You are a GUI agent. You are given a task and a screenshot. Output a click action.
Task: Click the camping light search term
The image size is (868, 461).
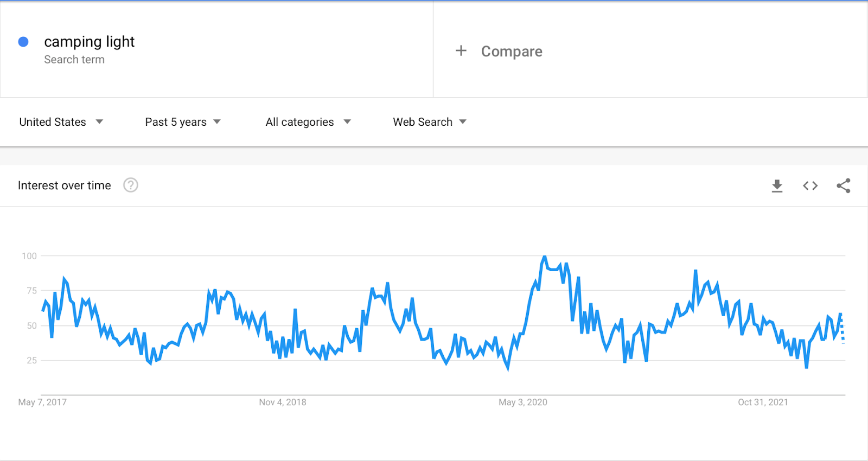(x=90, y=42)
